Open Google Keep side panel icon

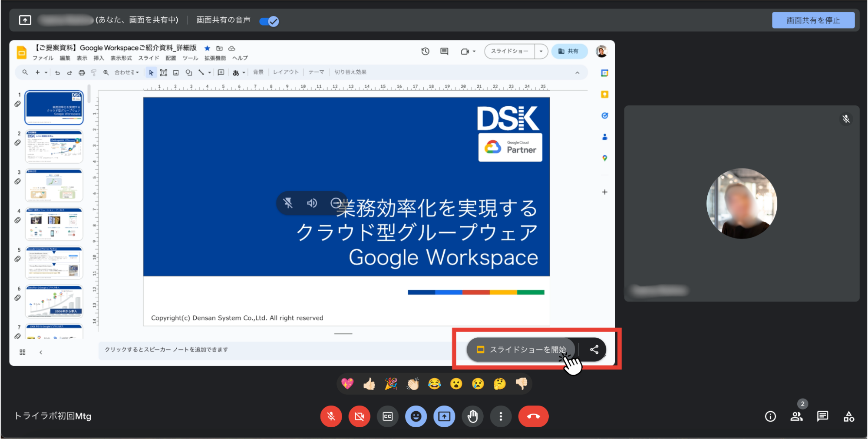604,95
